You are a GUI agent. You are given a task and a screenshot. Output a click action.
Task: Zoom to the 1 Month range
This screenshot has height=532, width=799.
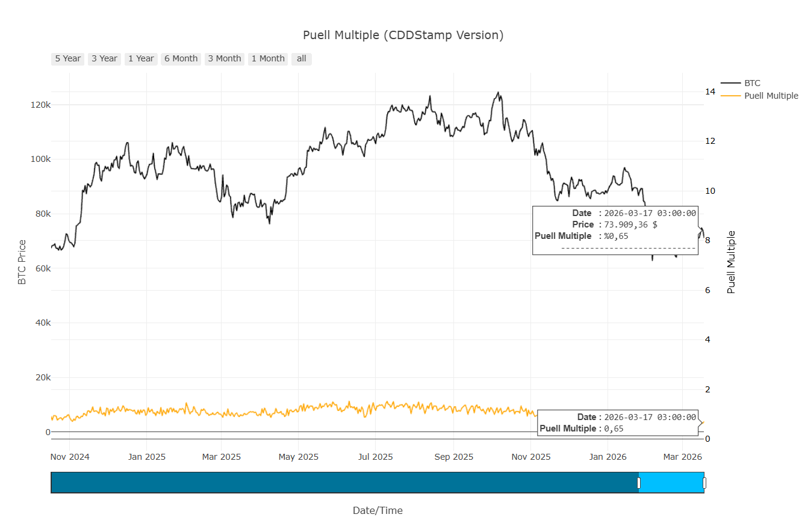point(268,58)
